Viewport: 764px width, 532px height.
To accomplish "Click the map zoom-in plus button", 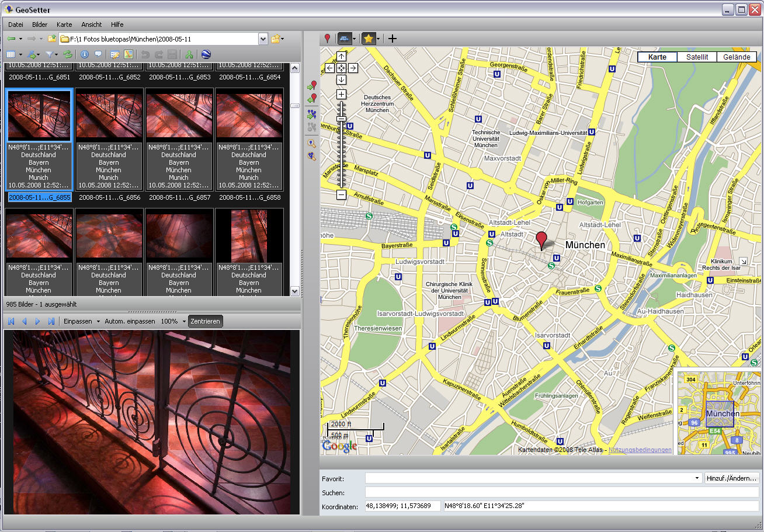I will pos(341,95).
